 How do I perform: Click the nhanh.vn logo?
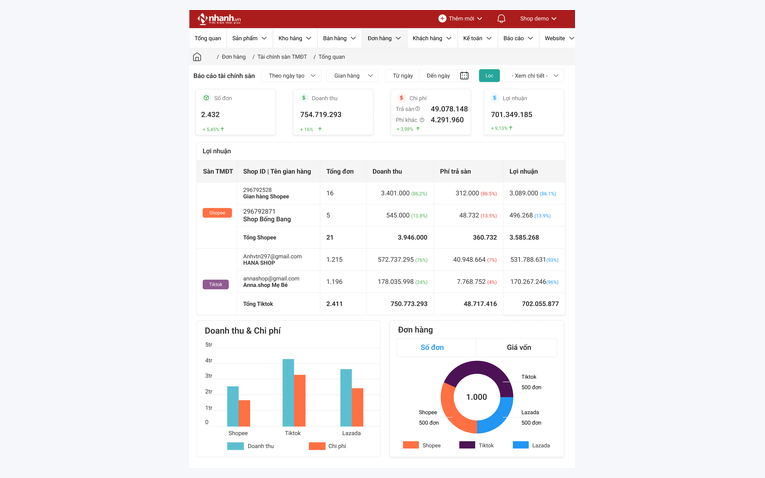[x=219, y=19]
